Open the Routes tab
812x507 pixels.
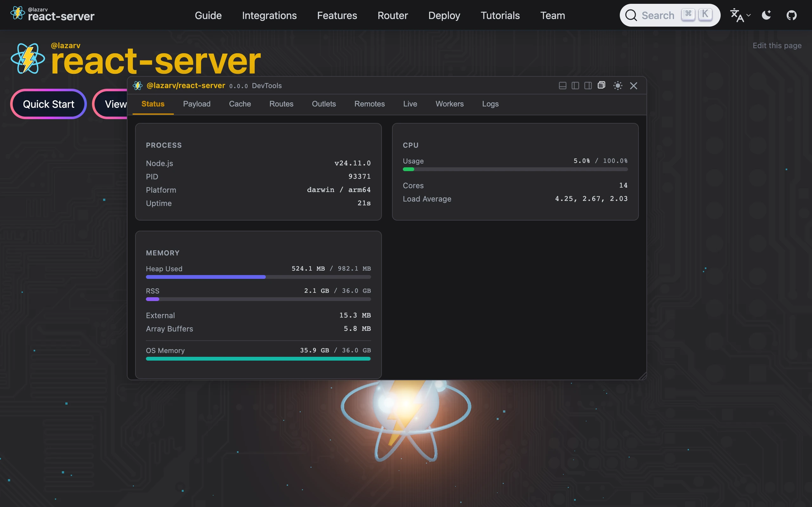281,104
